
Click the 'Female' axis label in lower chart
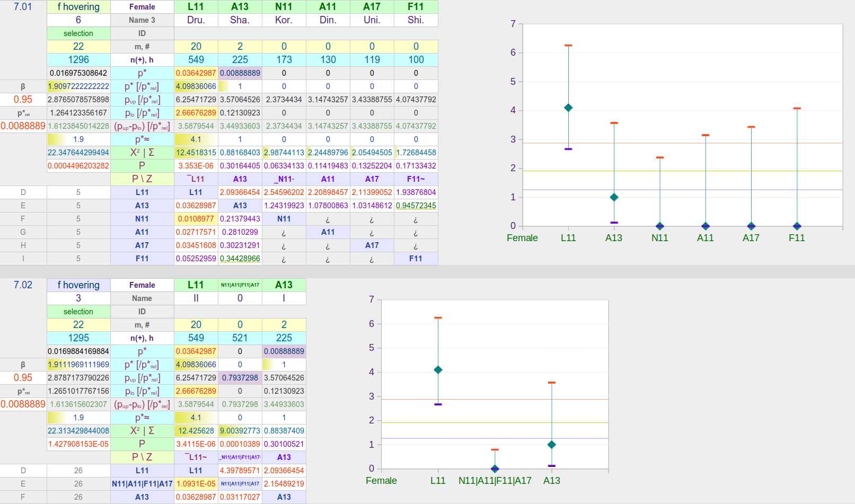click(x=381, y=481)
